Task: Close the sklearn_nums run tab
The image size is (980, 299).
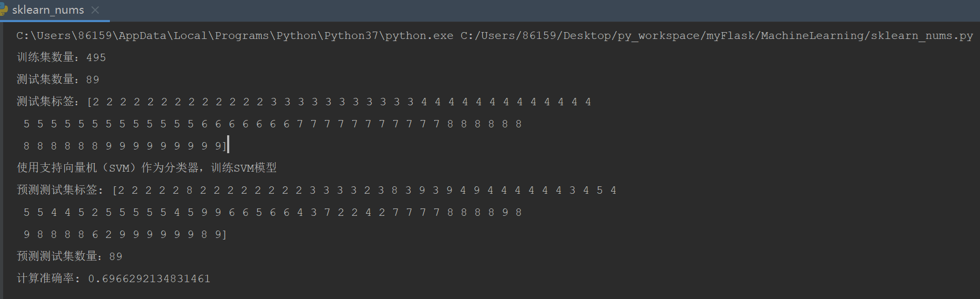Action: tap(95, 10)
